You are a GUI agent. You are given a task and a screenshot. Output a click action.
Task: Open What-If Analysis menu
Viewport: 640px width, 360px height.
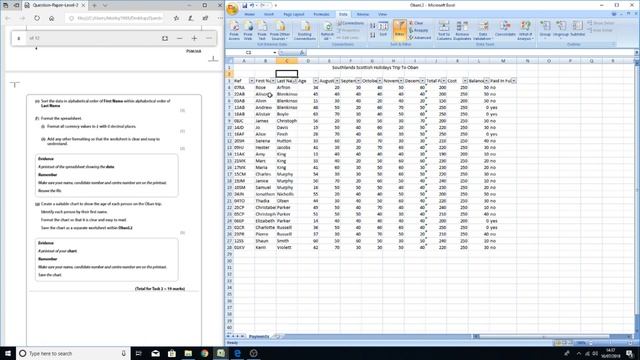(525, 30)
